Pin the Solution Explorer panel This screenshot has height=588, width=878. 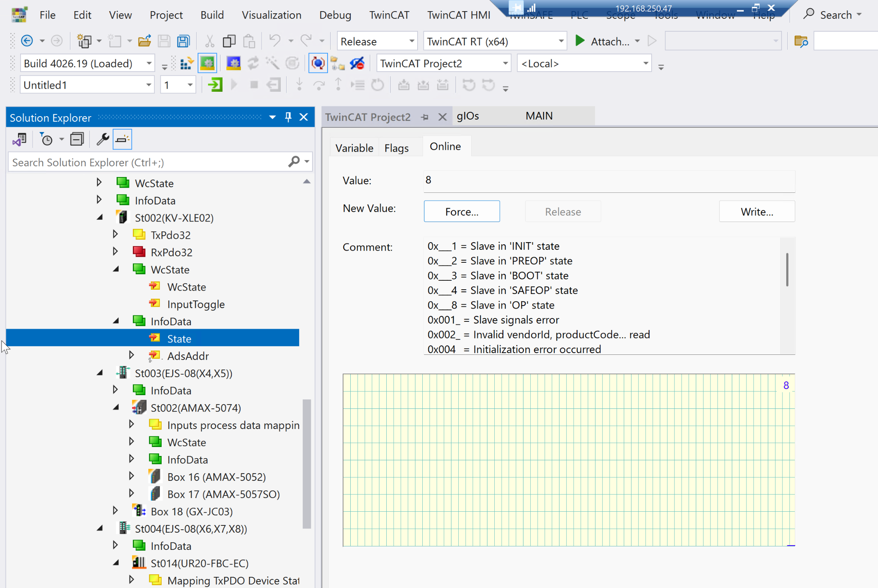[x=288, y=117]
